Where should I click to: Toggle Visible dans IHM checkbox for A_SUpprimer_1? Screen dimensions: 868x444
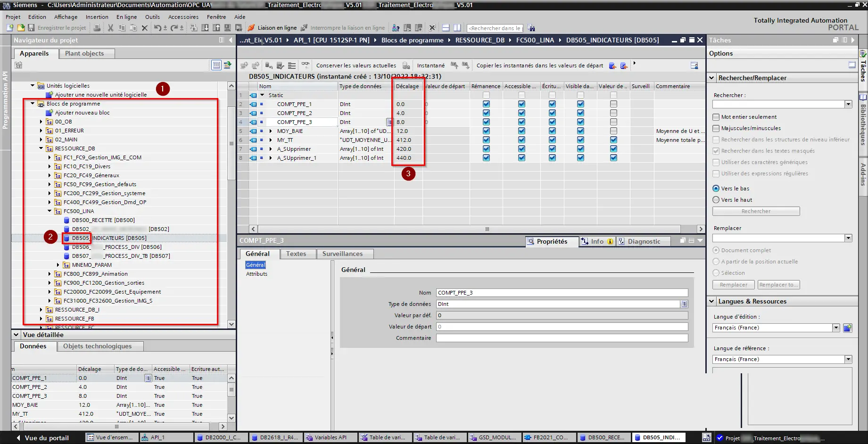click(580, 158)
